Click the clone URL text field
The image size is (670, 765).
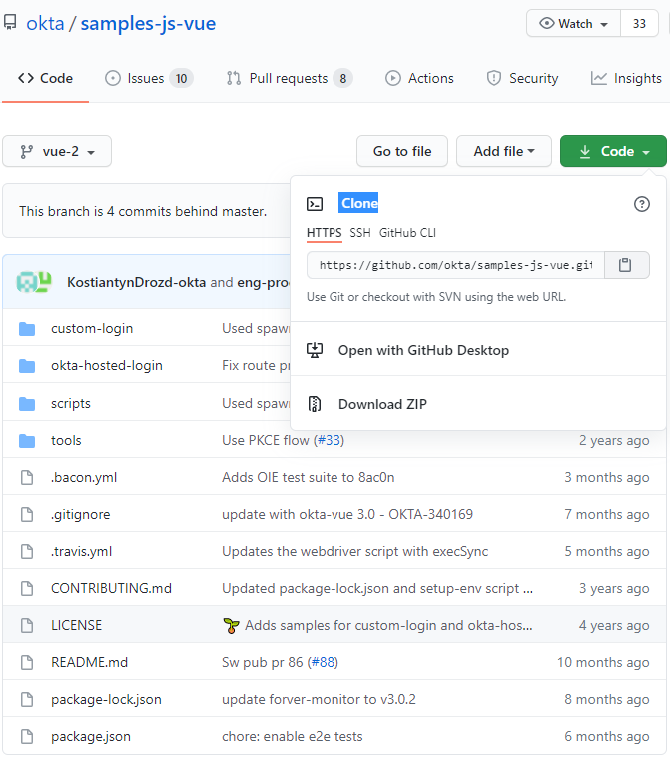[456, 265]
